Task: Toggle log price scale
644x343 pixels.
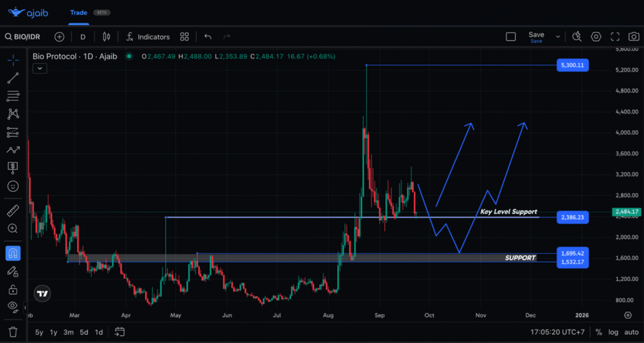Action: [613, 332]
